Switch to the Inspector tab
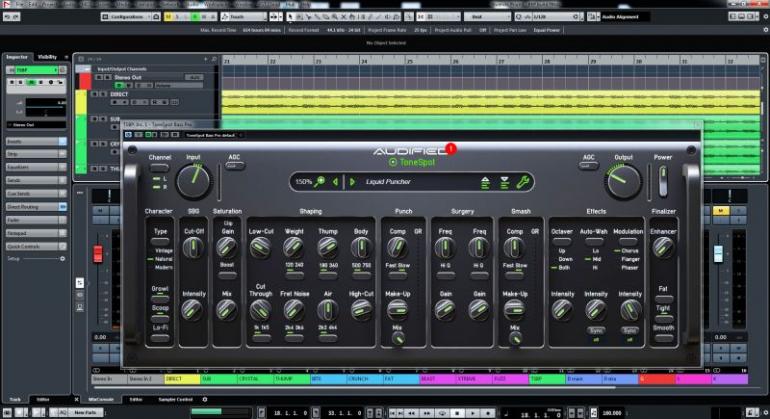Image resolution: width=770 pixels, height=419 pixels. tap(17, 57)
